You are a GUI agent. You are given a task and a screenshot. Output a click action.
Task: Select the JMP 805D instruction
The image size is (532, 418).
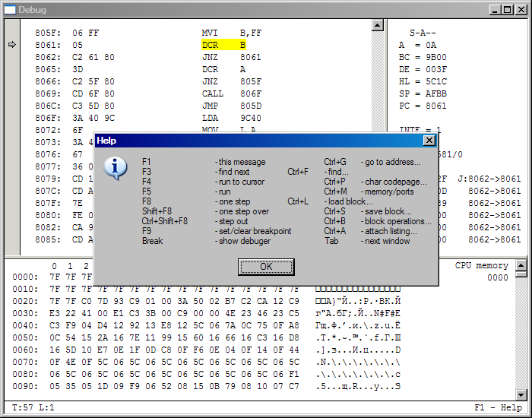(x=232, y=106)
